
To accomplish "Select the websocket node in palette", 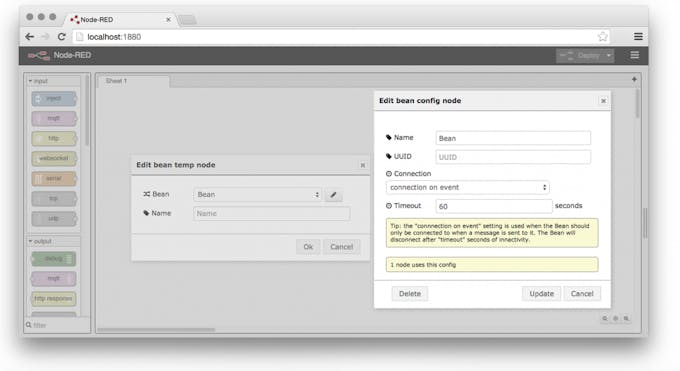I will 54,158.
